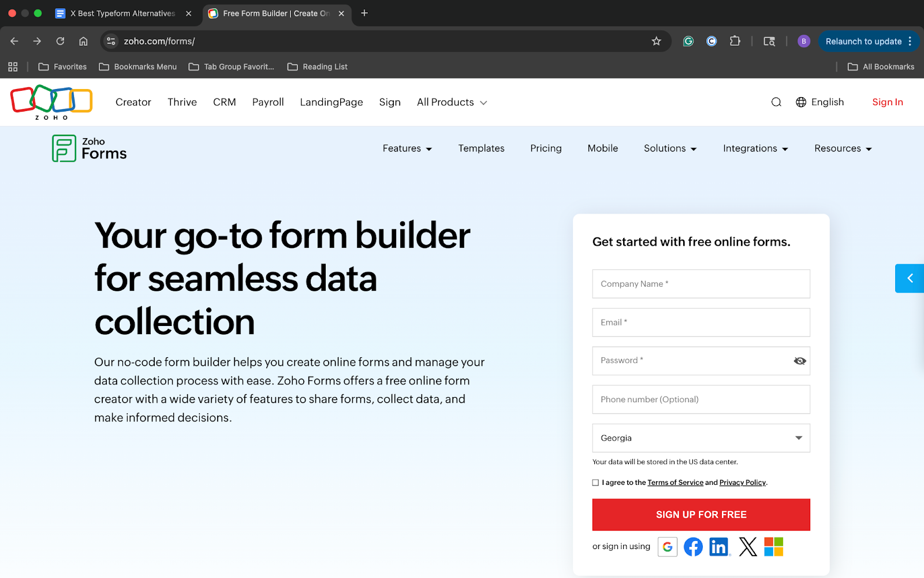Viewport: 924px width, 578px height.
Task: Sign in using the Microsoft icon
Action: click(x=774, y=546)
